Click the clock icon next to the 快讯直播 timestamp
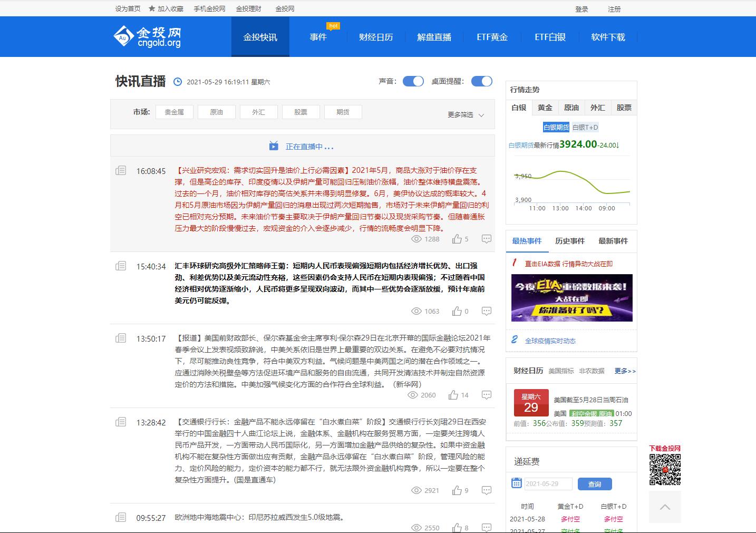The height and width of the screenshot is (533, 756). 178,82
